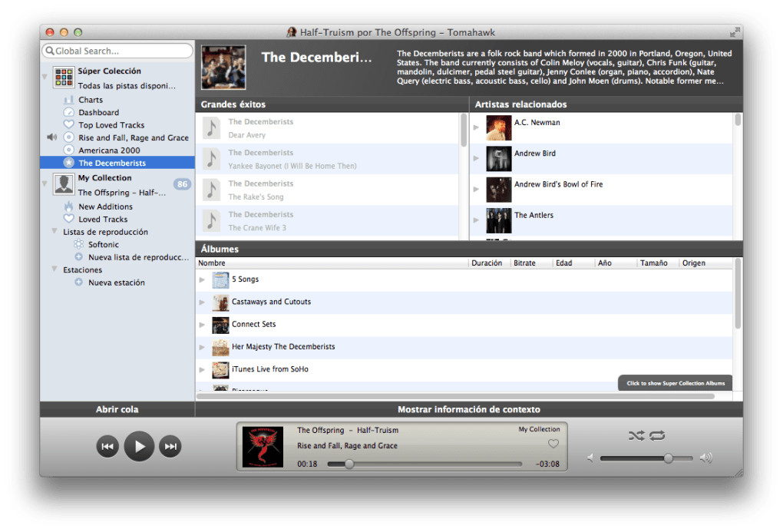The height and width of the screenshot is (532, 783).
Task: Select the track Dear Avery
Action: [327, 128]
